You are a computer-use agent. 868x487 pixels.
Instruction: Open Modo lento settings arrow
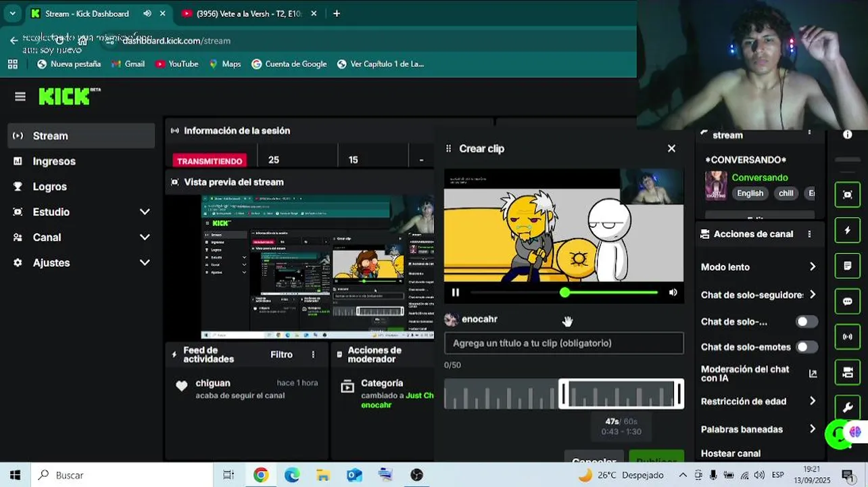[x=812, y=267]
